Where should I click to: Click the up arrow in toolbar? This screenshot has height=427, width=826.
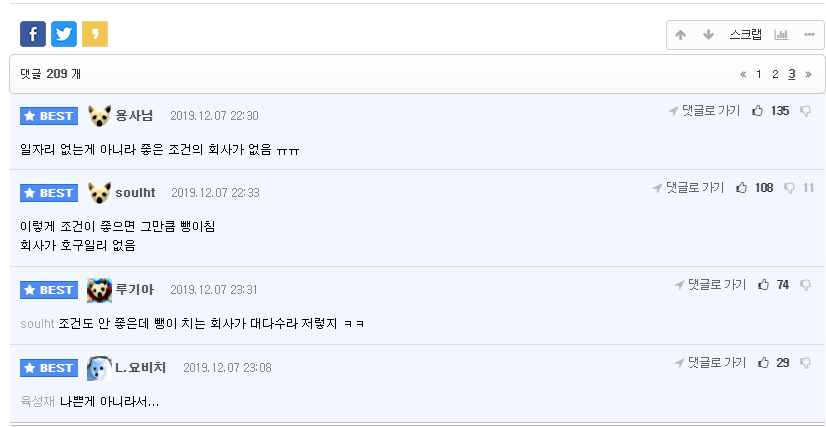click(681, 35)
